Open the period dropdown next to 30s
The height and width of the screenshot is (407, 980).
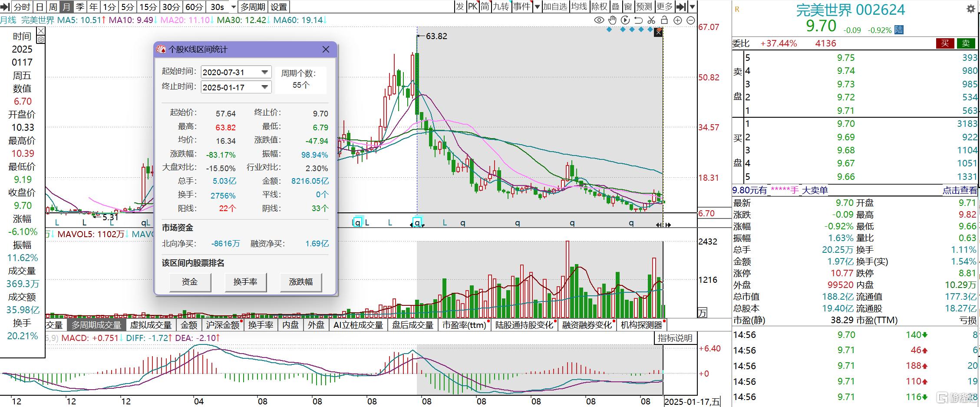tap(233, 7)
